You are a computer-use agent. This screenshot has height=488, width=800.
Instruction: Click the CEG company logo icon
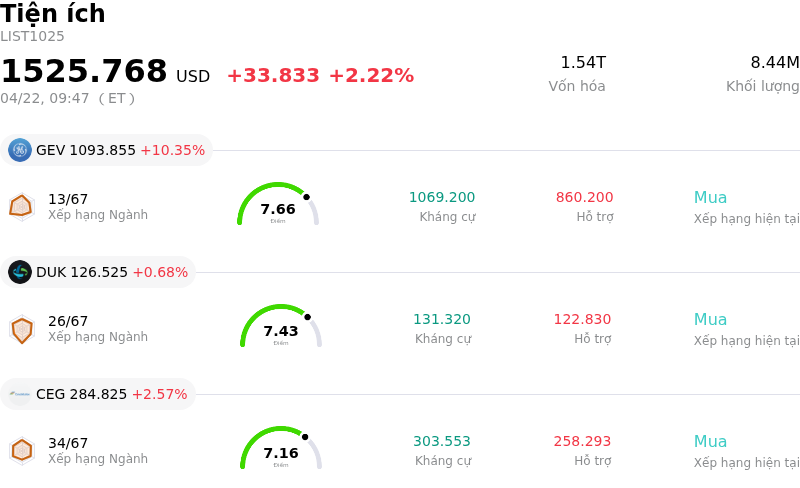tap(20, 394)
